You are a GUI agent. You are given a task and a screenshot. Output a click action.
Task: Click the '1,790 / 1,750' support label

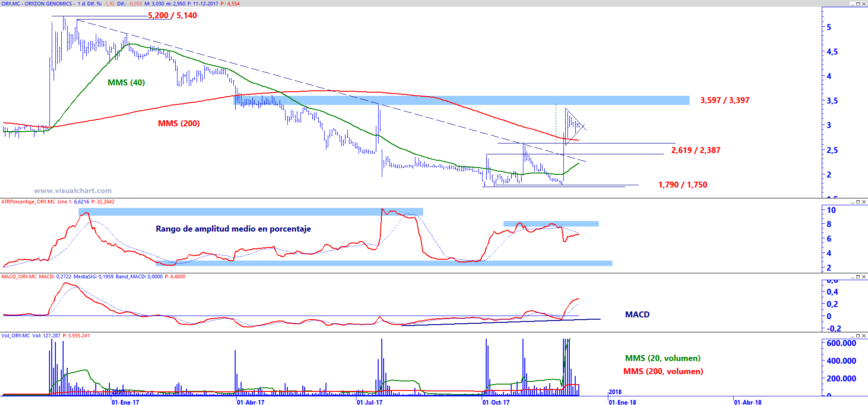(x=683, y=185)
